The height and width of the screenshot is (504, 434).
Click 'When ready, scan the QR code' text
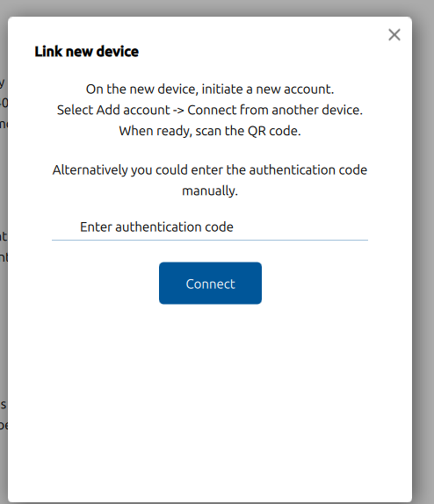coord(210,131)
